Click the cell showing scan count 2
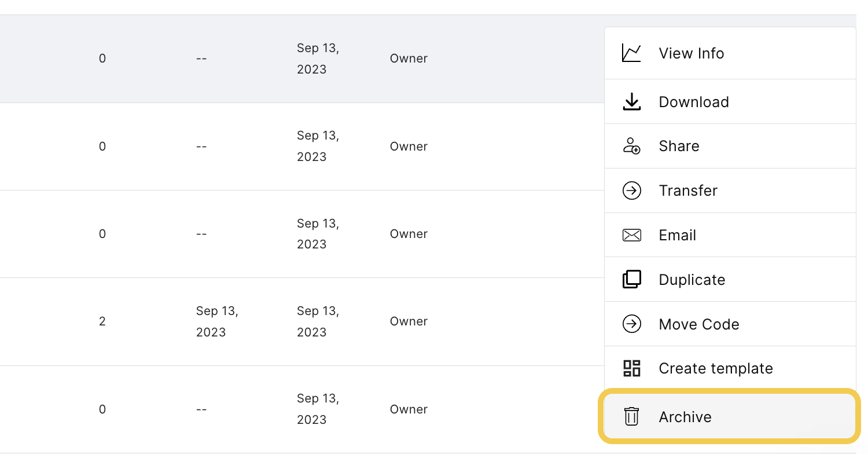 pos(102,321)
